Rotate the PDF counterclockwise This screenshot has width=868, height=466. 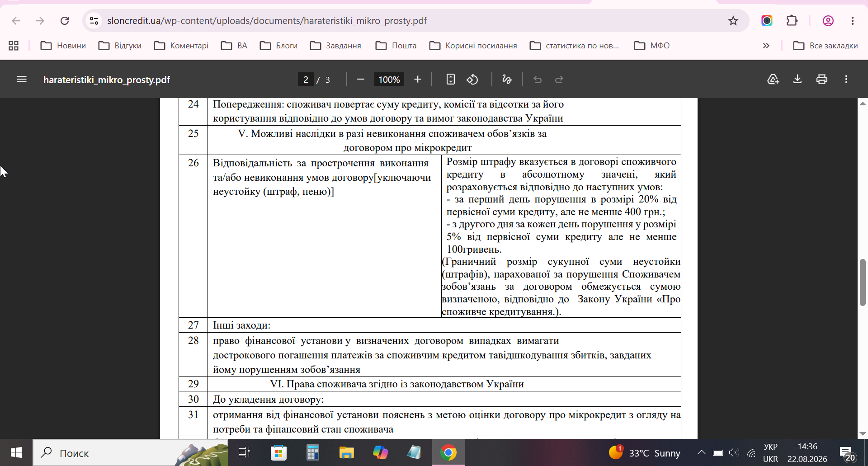pyautogui.click(x=472, y=80)
